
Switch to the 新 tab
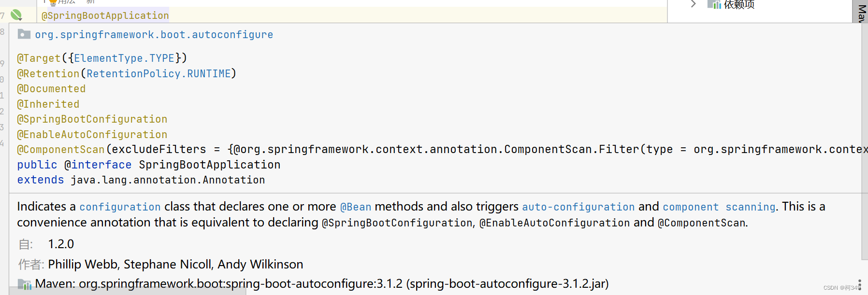click(90, 2)
